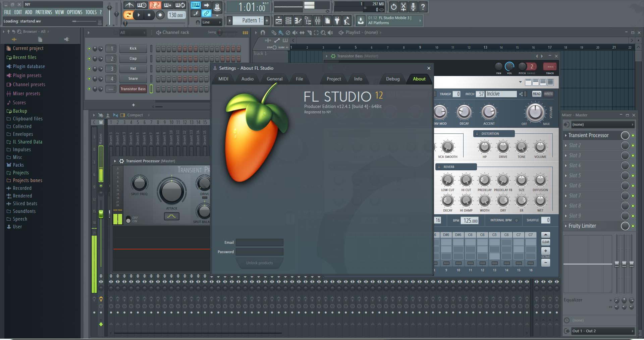
Task: Click the Email input field
Action: (x=260, y=242)
